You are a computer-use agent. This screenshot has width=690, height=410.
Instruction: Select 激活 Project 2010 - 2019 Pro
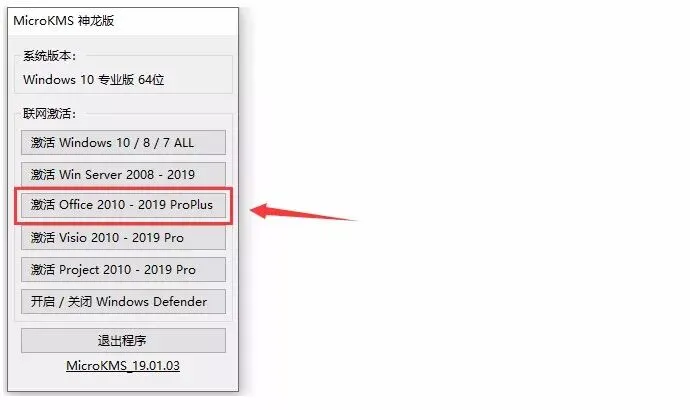point(123,270)
